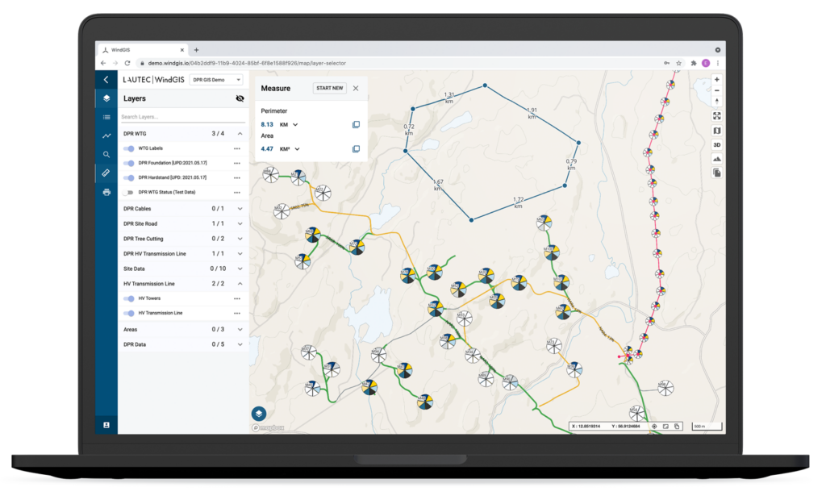Enable the DPR WTG Status (Test Data) layer
826x504 pixels.
[x=128, y=193]
